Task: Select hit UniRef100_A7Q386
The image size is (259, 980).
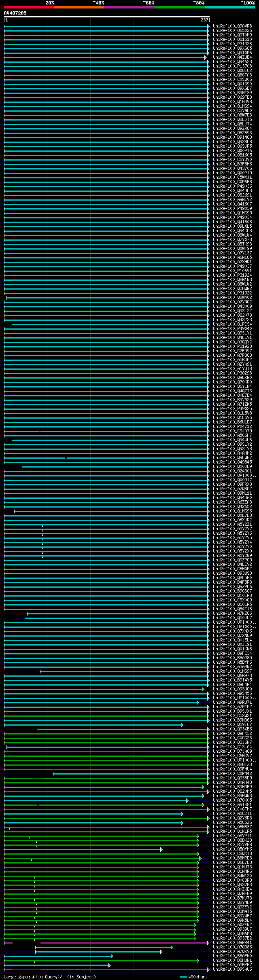Action: point(232,947)
